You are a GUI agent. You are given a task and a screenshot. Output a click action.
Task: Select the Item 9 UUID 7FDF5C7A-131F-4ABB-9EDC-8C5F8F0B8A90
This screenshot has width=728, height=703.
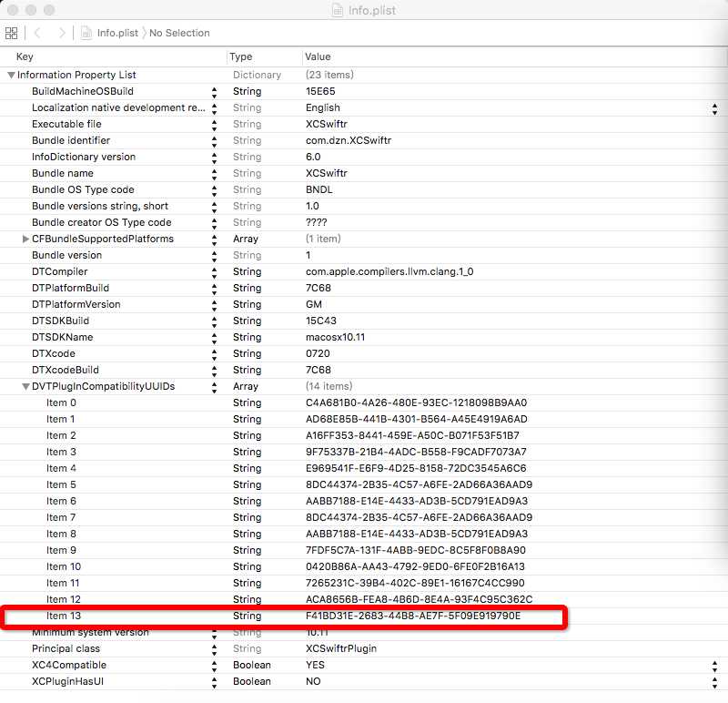tap(416, 550)
